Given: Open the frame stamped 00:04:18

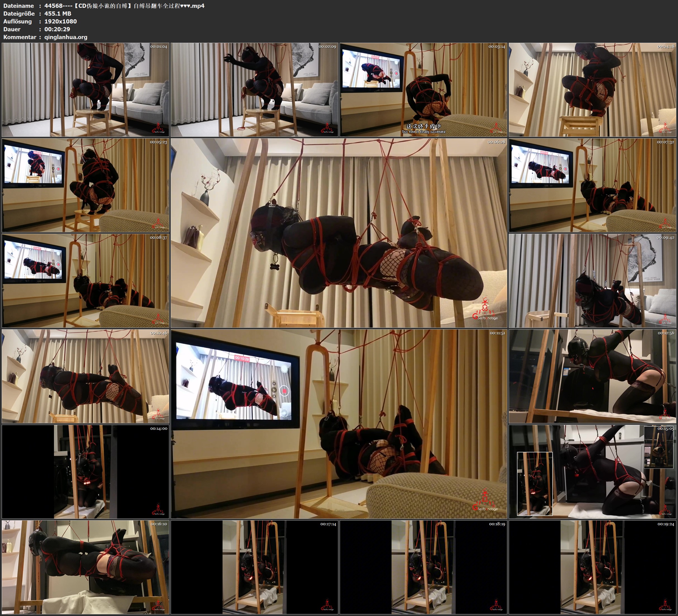Looking at the screenshot, I should coord(592,89).
